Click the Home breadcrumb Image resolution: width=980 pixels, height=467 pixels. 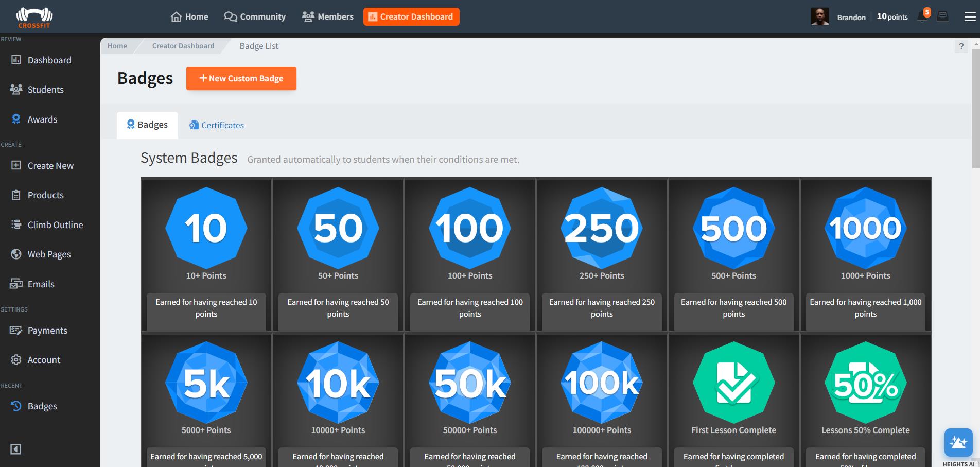coord(117,46)
